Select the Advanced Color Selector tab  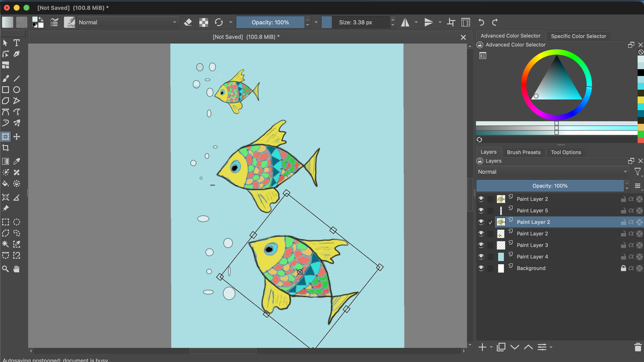(510, 36)
